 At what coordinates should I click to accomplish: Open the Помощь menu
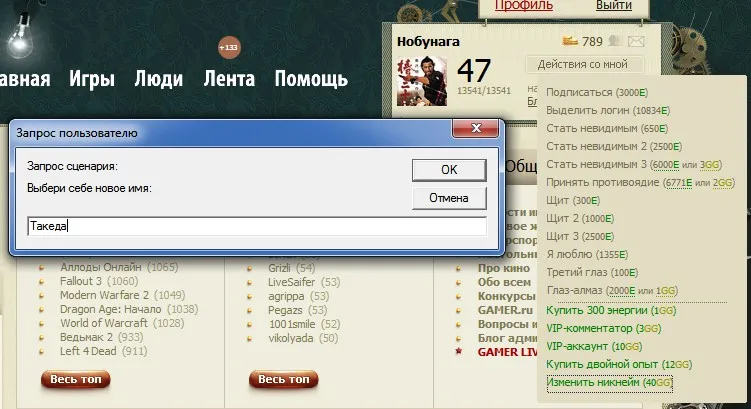311,79
